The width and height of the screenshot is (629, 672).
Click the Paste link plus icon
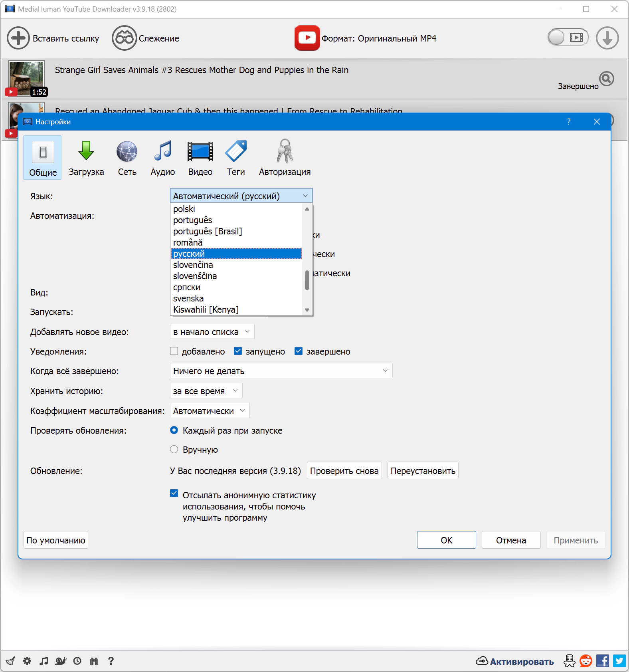(x=18, y=38)
